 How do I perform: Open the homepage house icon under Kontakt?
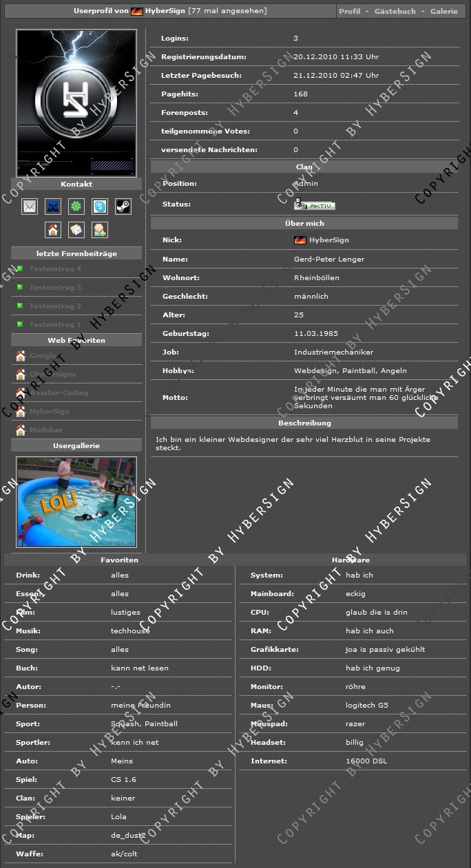(53, 230)
